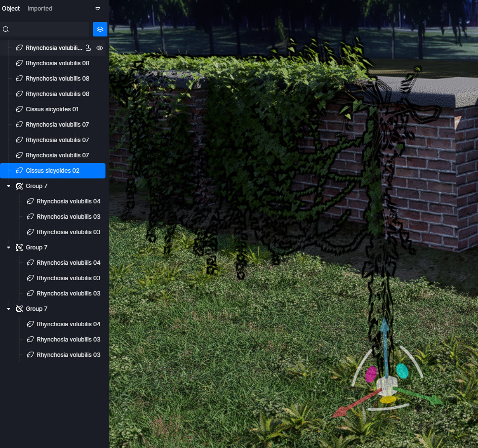Click the object search input field
Image resolution: width=478 pixels, height=448 pixels.
pos(48,29)
